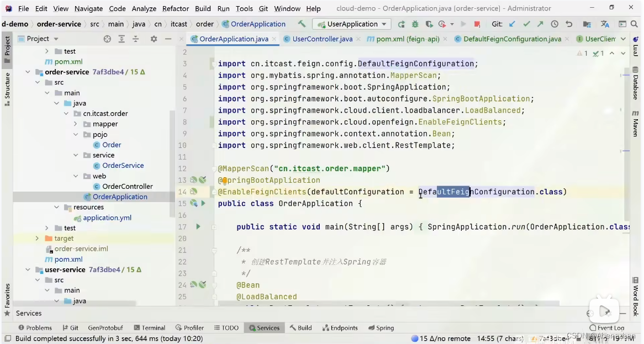The image size is (644, 344).
Task: Click run gutter arrow at line 15
Action: (x=203, y=203)
